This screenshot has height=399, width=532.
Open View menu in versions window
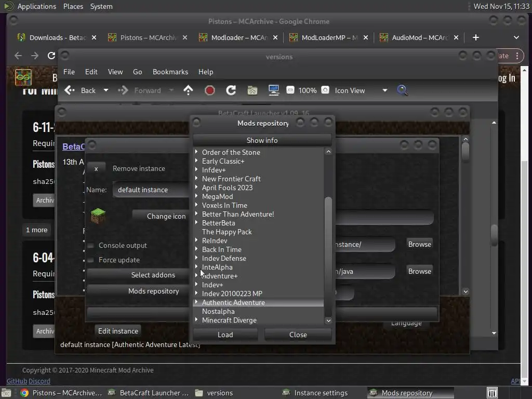[x=115, y=72]
